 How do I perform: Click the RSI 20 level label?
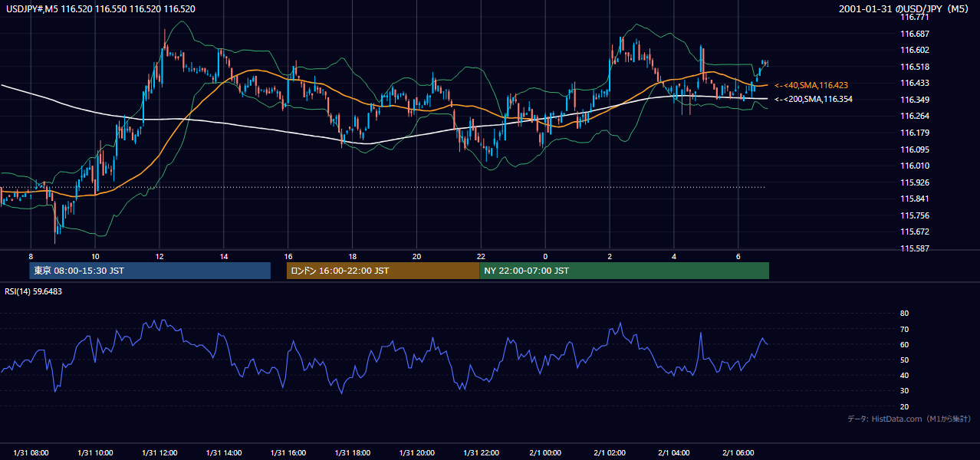coord(904,406)
